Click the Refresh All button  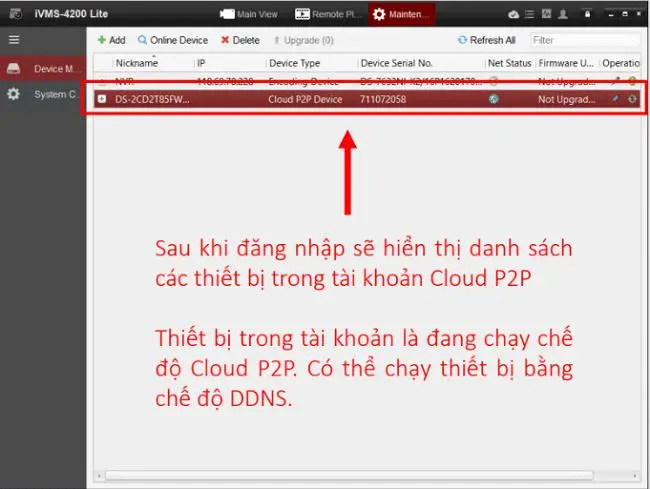tap(487, 40)
